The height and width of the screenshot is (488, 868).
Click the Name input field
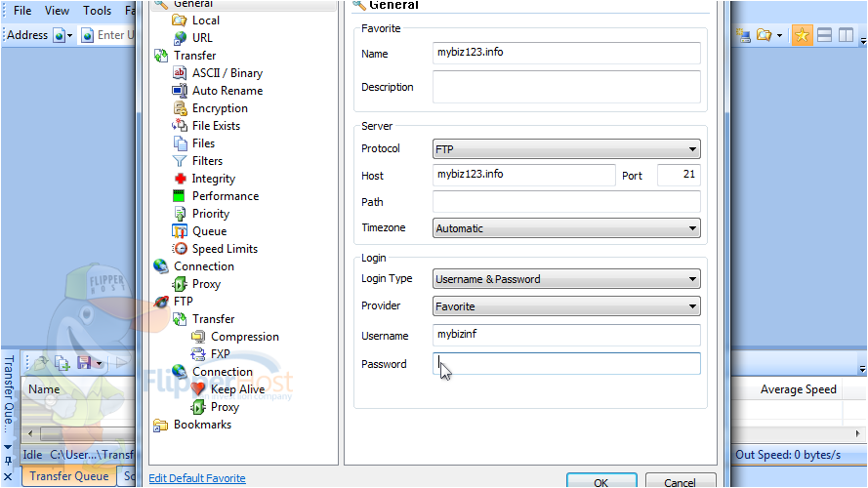(x=566, y=53)
